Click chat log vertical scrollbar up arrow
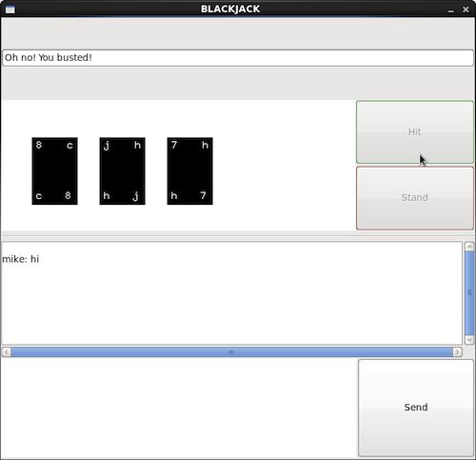The image size is (476, 460). (469, 247)
